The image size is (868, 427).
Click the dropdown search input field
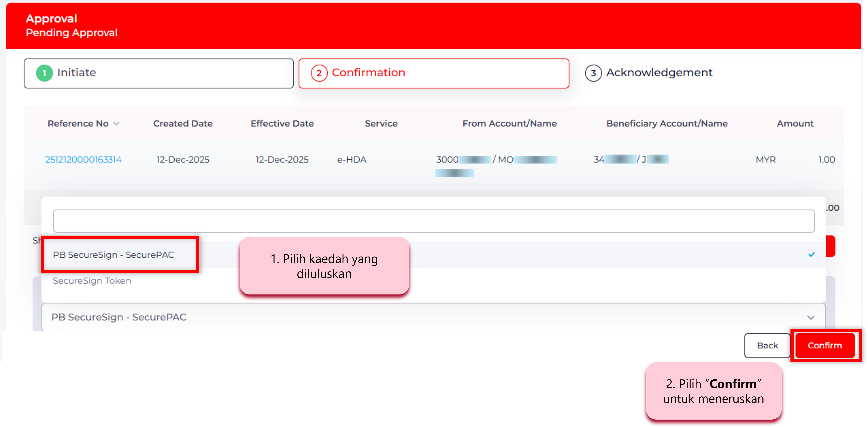pyautogui.click(x=434, y=221)
